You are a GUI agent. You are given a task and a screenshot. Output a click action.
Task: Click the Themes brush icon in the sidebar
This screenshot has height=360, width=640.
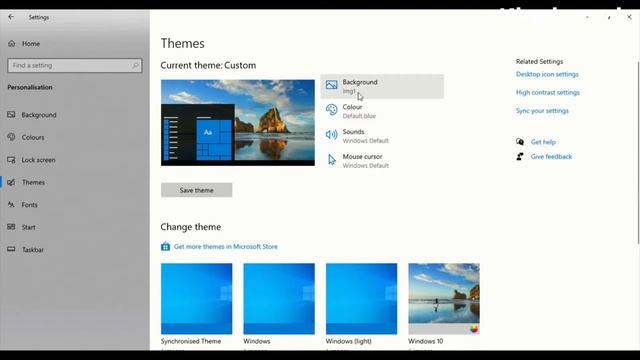11,182
